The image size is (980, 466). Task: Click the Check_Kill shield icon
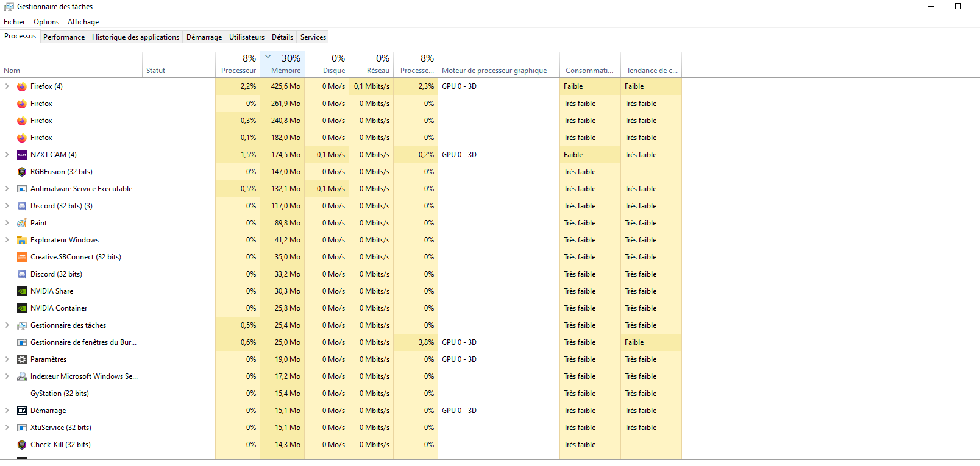22,445
